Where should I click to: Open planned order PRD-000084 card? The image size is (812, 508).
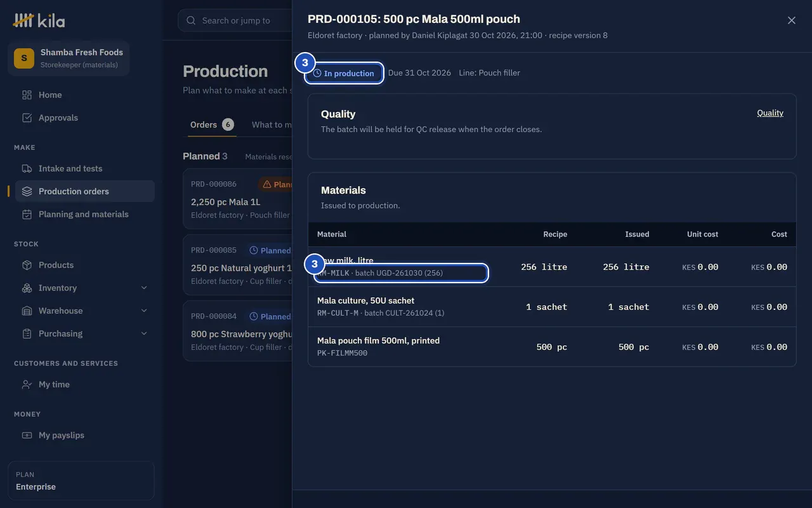pyautogui.click(x=237, y=330)
